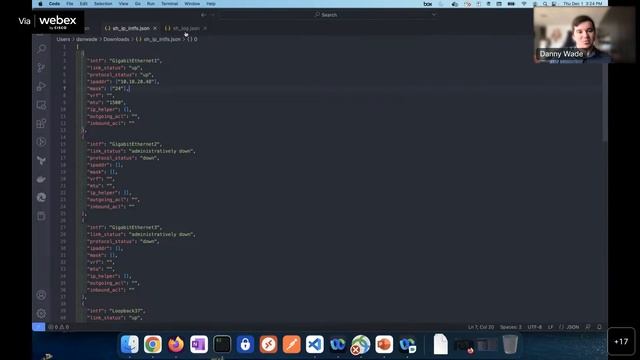Click the Ln 7, Col 20 status item
Image resolution: width=640 pixels, height=360 pixels.
click(481, 327)
